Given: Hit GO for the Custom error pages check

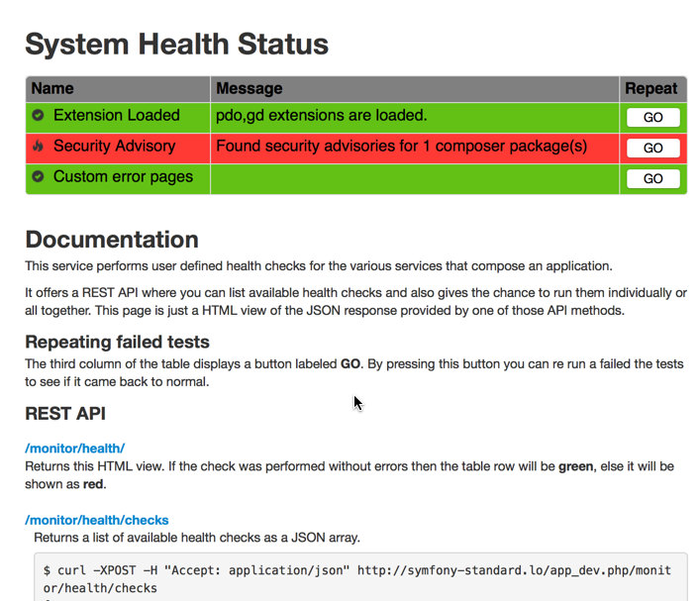Looking at the screenshot, I should [x=652, y=178].
